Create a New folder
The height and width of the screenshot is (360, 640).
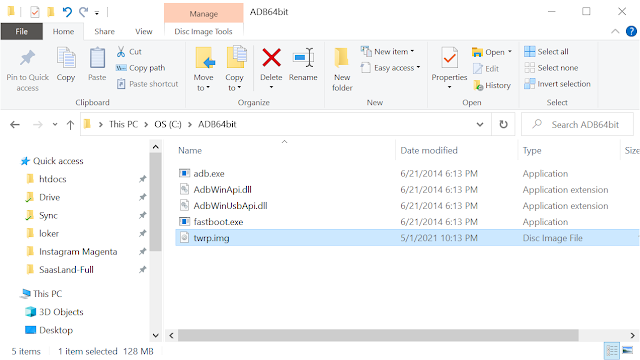click(x=342, y=69)
